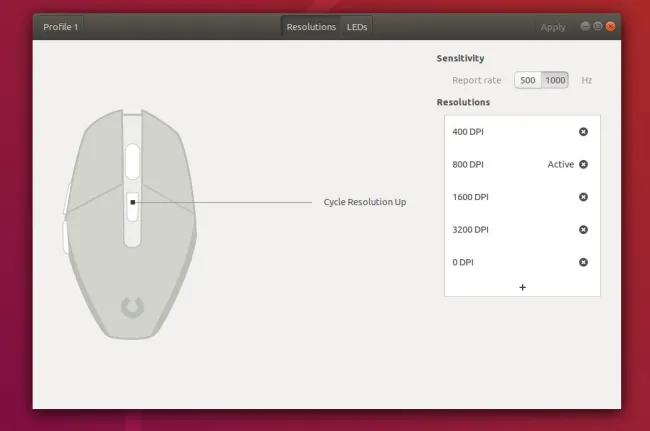The width and height of the screenshot is (650, 431).
Task: Expand the 1600 DPI row
Action: pos(500,197)
